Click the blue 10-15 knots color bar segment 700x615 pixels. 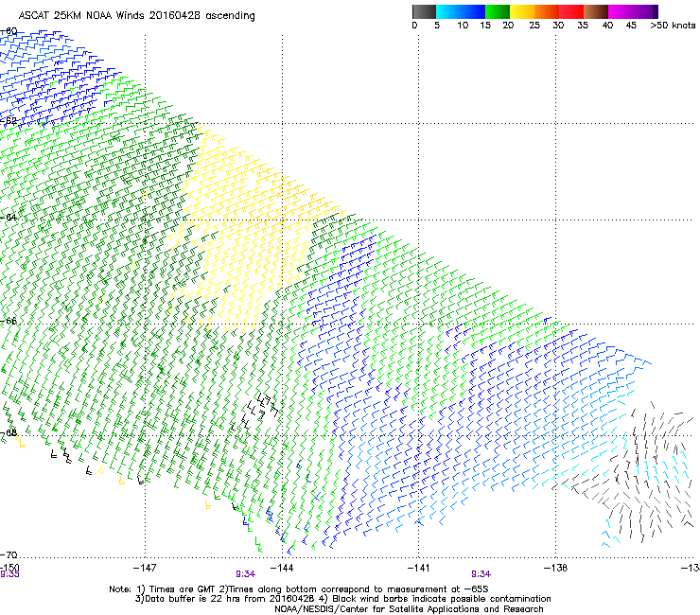(x=473, y=11)
